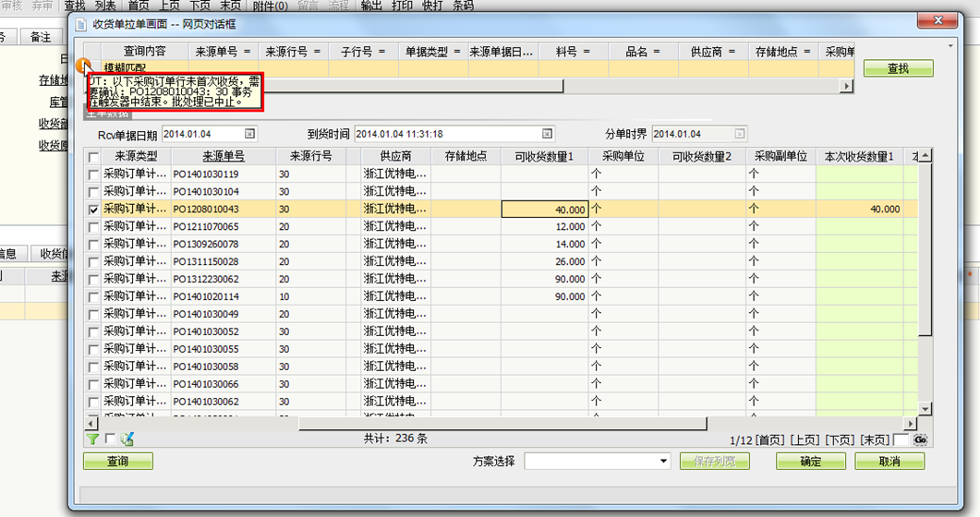Click the clear icon in the 到货时间 field

click(547, 135)
